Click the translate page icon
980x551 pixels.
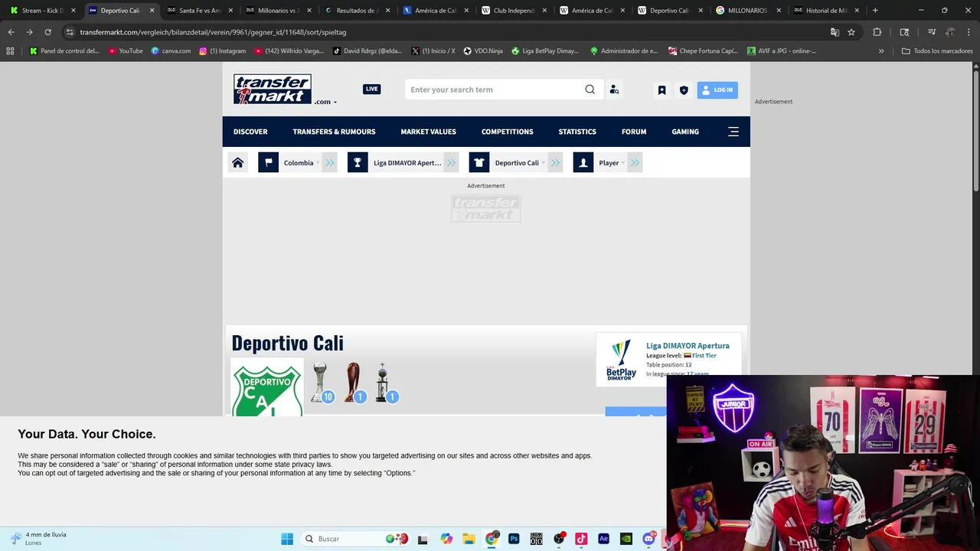pos(835,32)
